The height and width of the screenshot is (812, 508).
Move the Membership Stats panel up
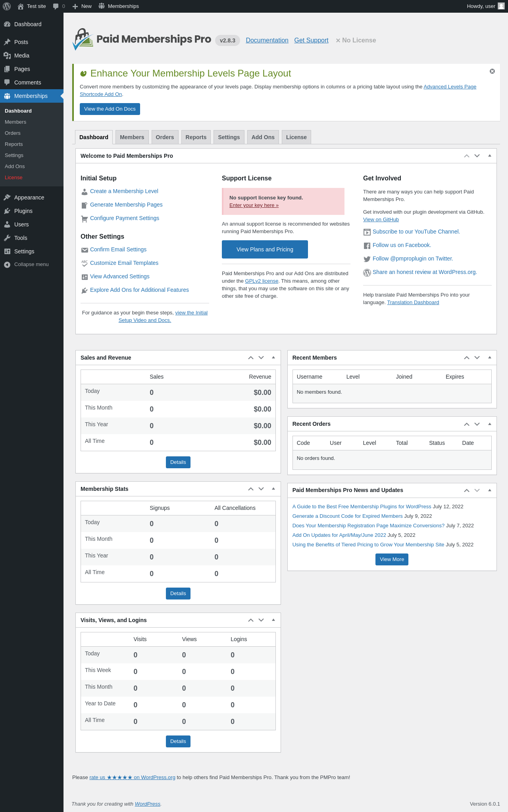(250, 489)
